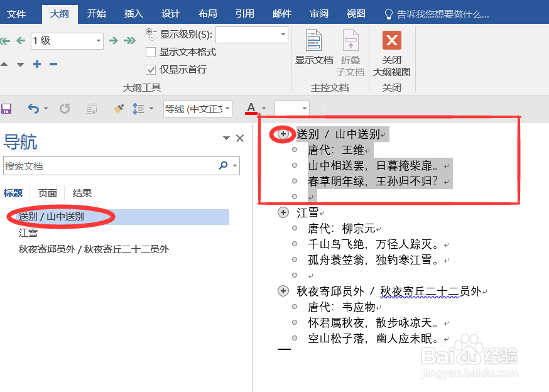This screenshot has height=392, width=549.
Task: Open the font color picker (A icon)
Action: [250, 108]
